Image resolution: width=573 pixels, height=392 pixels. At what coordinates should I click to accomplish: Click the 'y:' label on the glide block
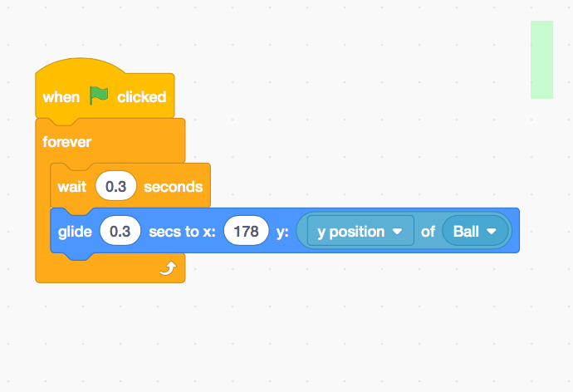pos(282,231)
